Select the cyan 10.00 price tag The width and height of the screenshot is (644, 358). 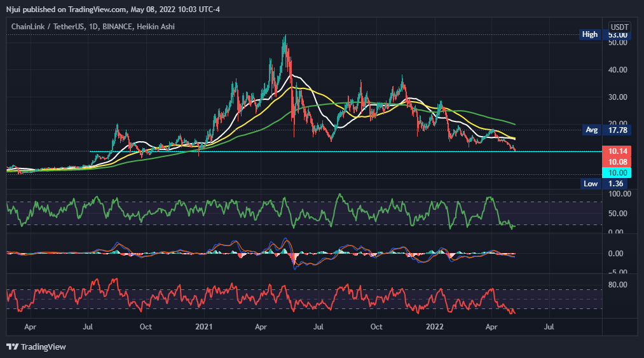click(619, 172)
